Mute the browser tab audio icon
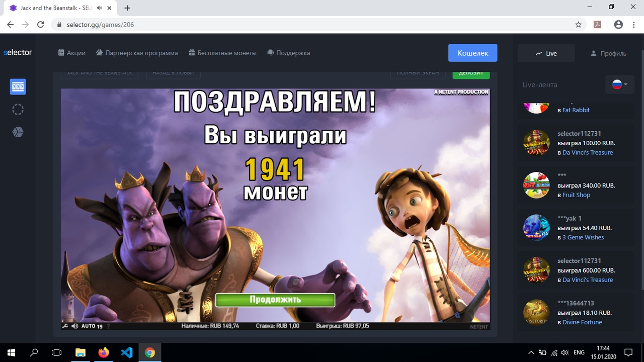Viewport: 644px width, 362px height. coord(100,8)
